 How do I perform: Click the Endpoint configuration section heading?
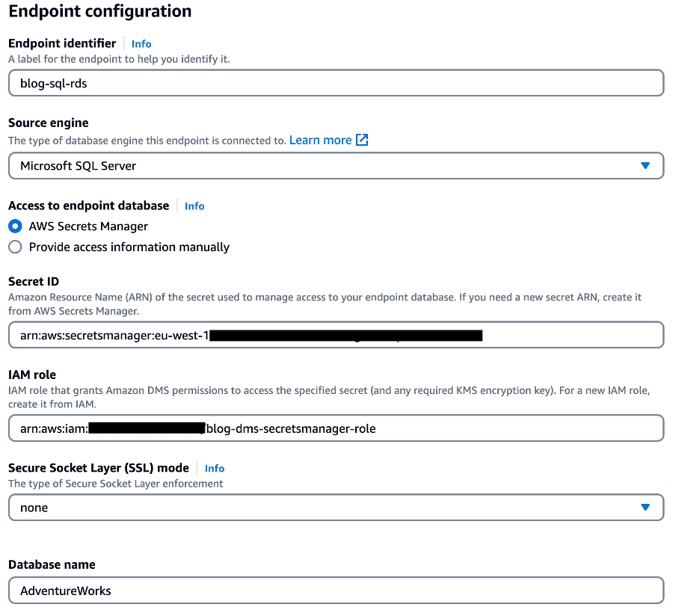(x=99, y=12)
